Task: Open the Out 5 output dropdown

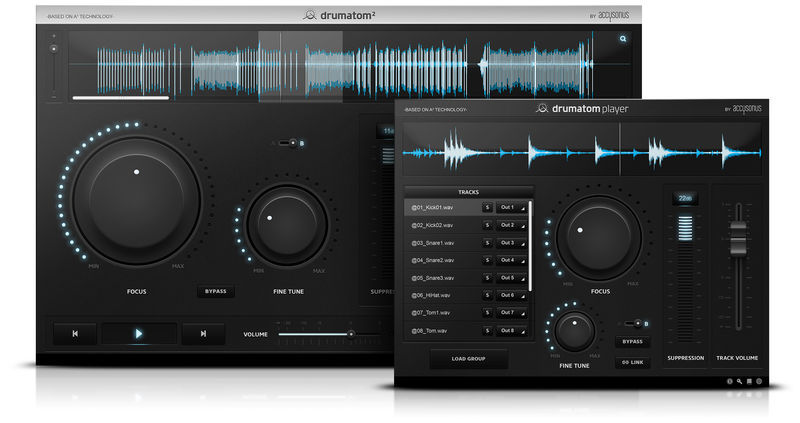Action: pyautogui.click(x=511, y=278)
